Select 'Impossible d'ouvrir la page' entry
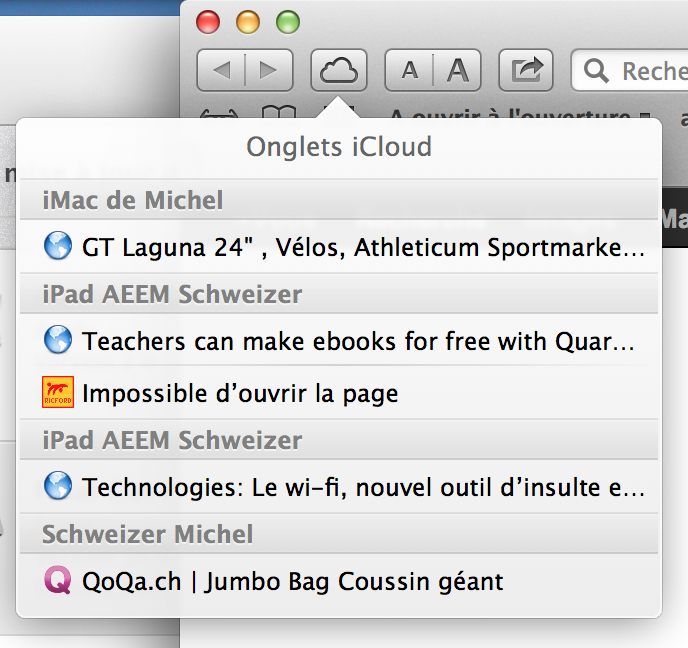Image resolution: width=688 pixels, height=648 pixels. tap(240, 393)
